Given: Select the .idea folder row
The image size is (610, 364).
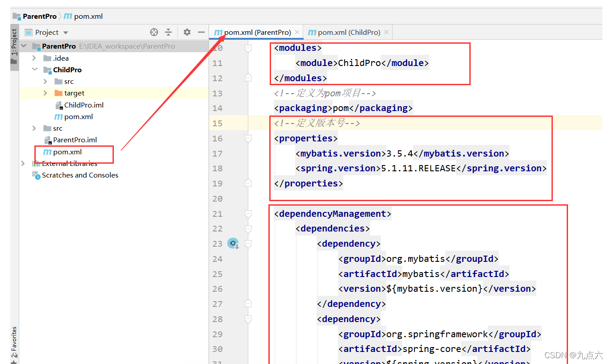Looking at the screenshot, I should click(114, 58).
